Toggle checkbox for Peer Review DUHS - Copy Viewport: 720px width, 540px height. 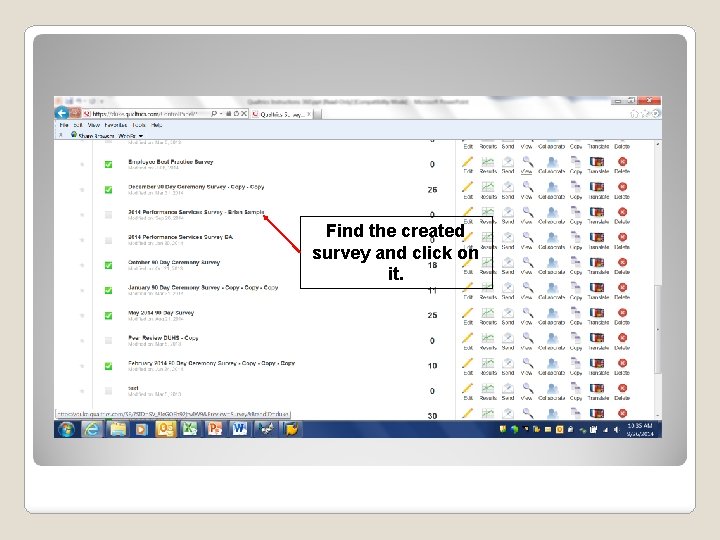point(108,341)
